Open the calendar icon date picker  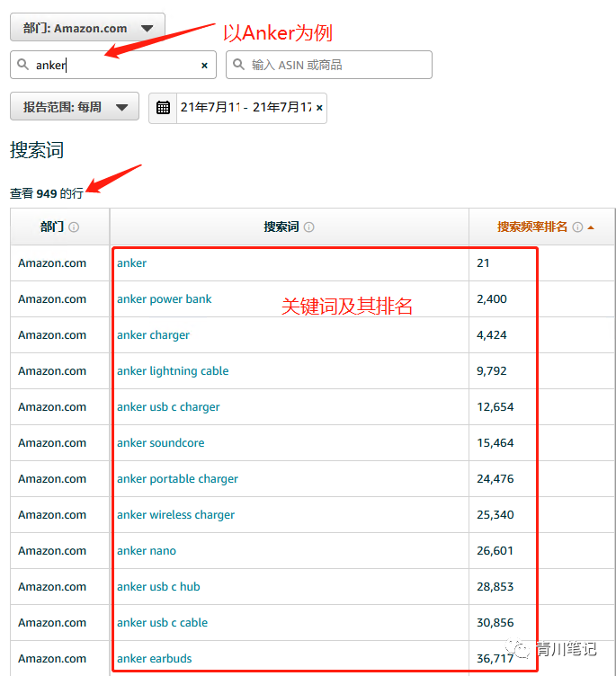tap(163, 108)
